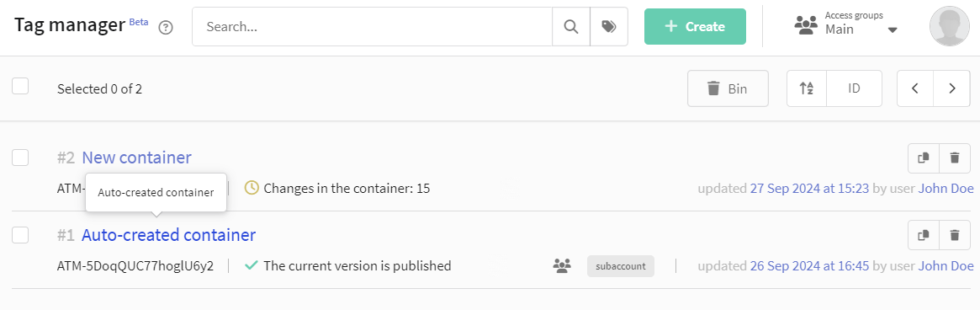
Task: Go to previous page with left chevron
Action: (915, 88)
